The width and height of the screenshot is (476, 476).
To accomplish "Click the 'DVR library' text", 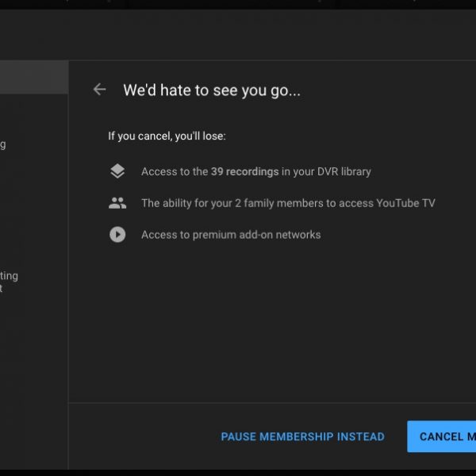I will 340,171.
